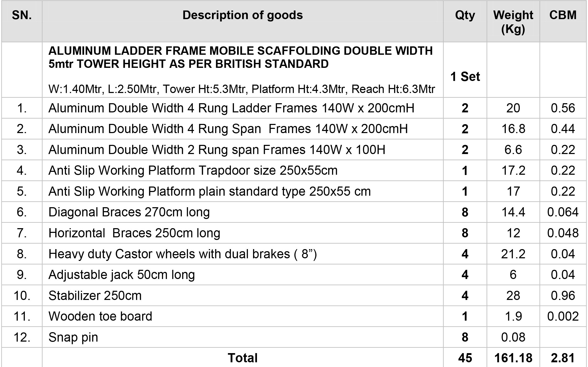This screenshot has width=588, height=367.
Task: Select the Wooden toe board description
Action: pyautogui.click(x=100, y=316)
